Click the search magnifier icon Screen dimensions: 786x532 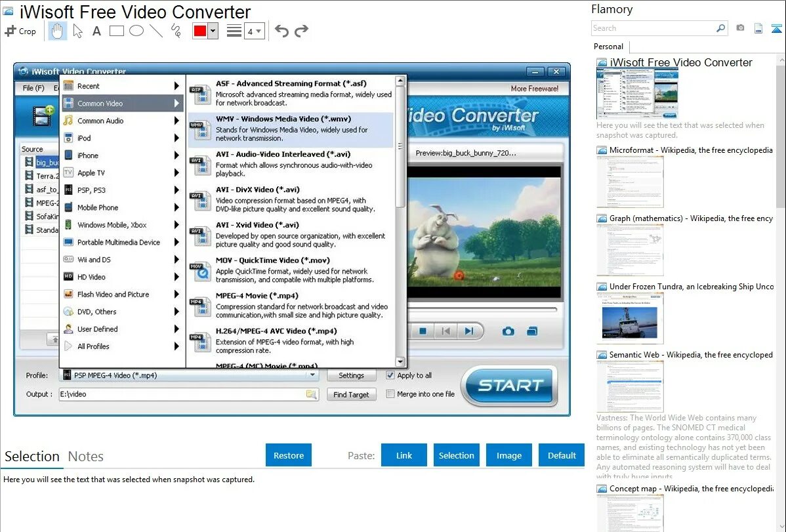click(720, 28)
